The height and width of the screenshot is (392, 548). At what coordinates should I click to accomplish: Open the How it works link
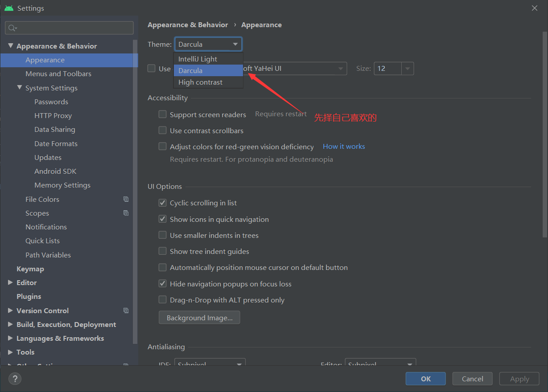pyautogui.click(x=344, y=146)
